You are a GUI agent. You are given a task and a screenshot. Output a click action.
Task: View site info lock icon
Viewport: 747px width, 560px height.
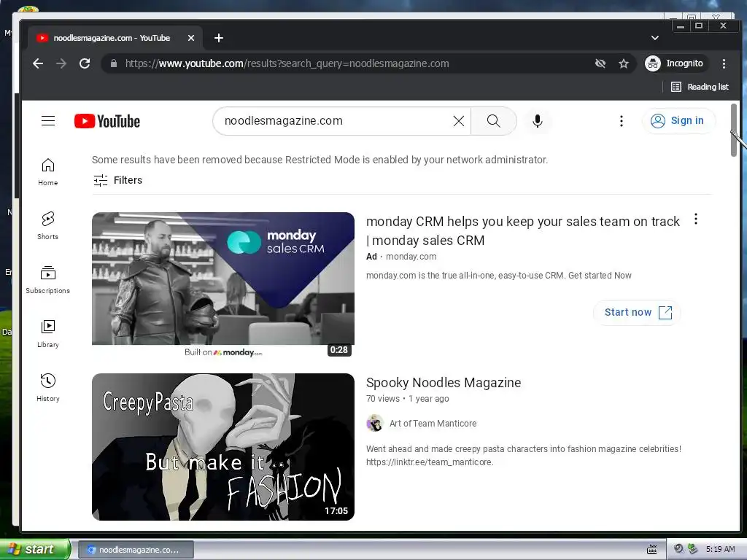coord(113,63)
